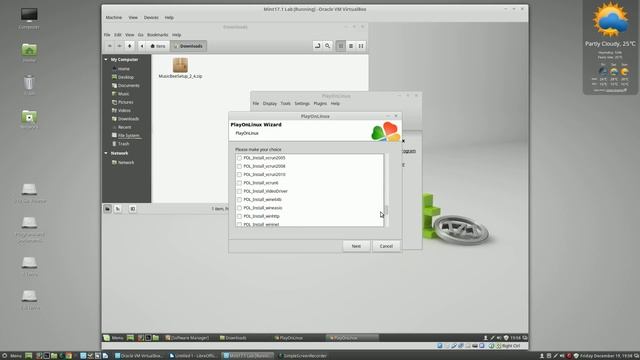Hide the sidebar with bottom toggle icon
The image size is (640, 360).
pos(133,209)
